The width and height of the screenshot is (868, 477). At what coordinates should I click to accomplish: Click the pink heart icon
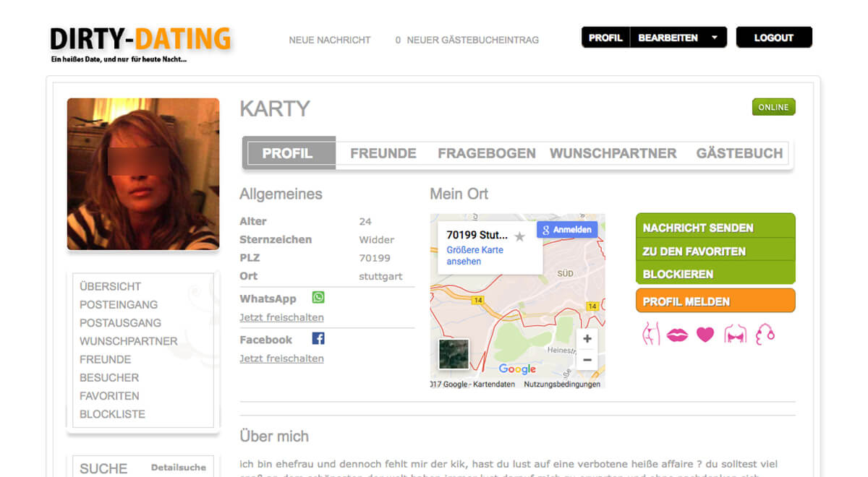(x=705, y=335)
